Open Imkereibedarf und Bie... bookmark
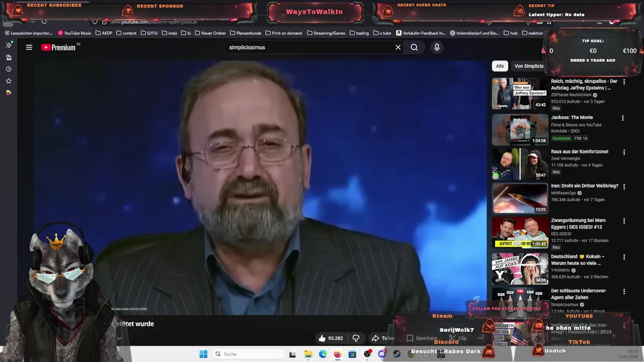The height and width of the screenshot is (362, 644). tap(474, 33)
